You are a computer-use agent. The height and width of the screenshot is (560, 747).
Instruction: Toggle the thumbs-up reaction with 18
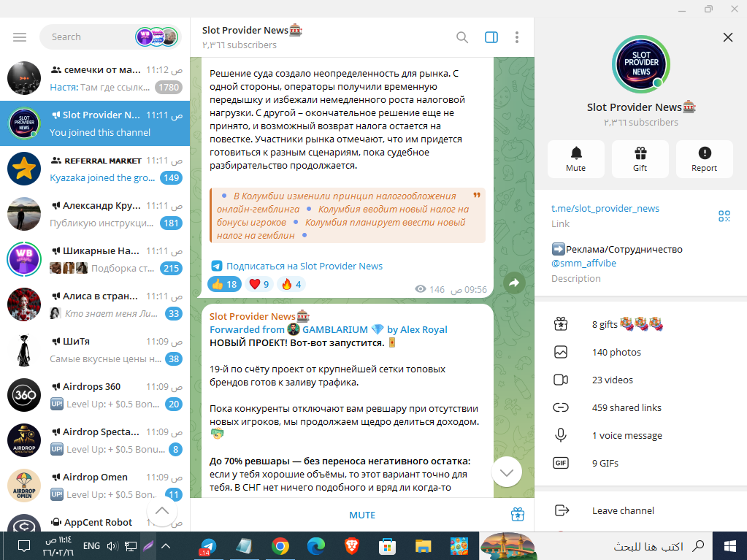[224, 284]
